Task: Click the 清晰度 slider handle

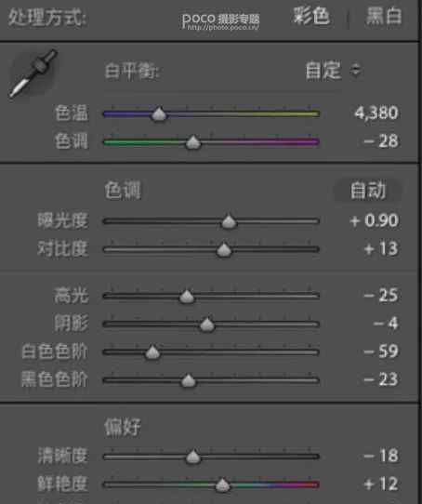Action: [x=192, y=457]
